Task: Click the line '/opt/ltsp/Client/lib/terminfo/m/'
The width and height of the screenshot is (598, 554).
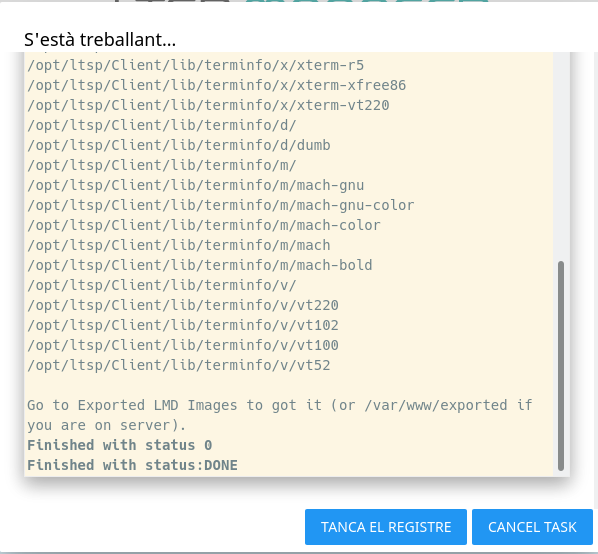Action: click(162, 165)
